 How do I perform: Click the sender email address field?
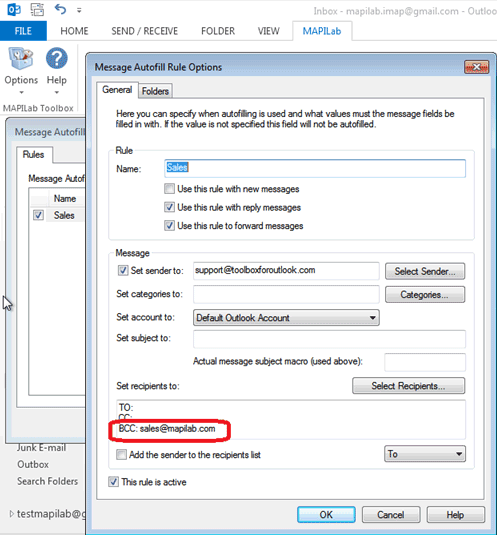point(286,271)
